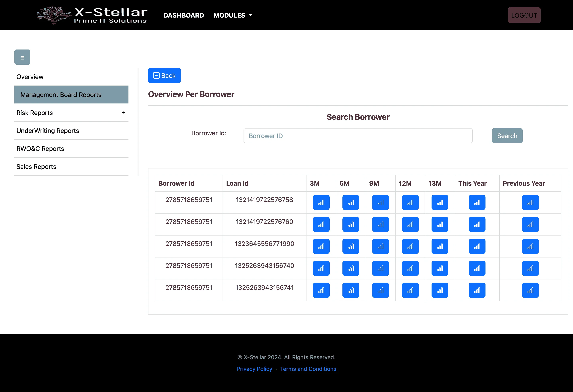Expand the Risk Reports plus sign
This screenshot has width=573, height=392.
(123, 113)
